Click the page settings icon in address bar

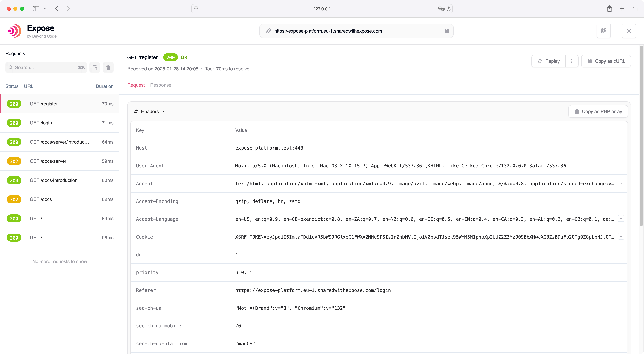click(x=196, y=9)
